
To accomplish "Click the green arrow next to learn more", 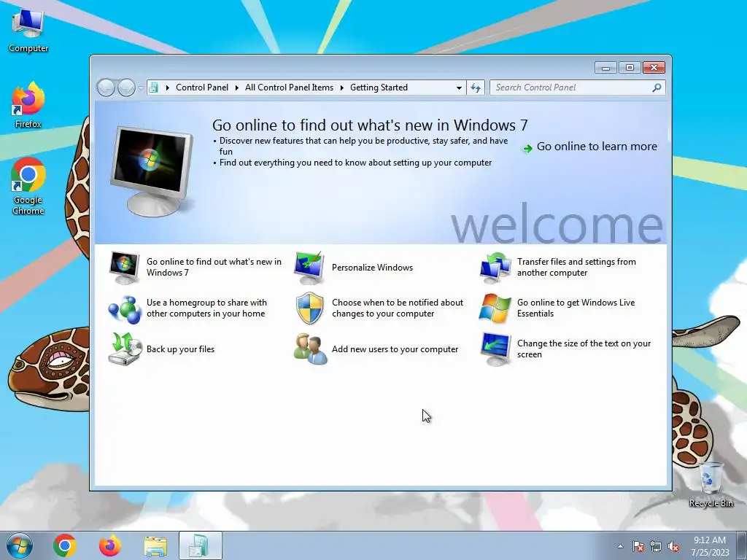I will (x=527, y=149).
